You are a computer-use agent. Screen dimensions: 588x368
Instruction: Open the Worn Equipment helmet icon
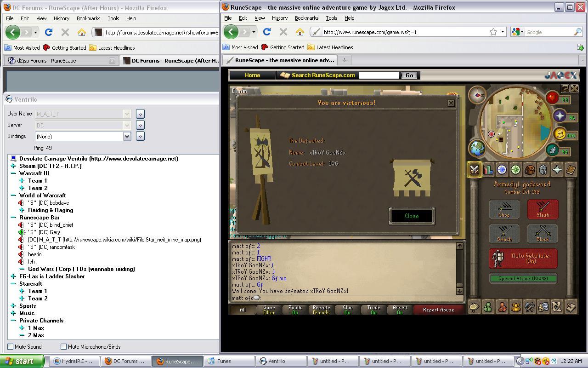(543, 170)
